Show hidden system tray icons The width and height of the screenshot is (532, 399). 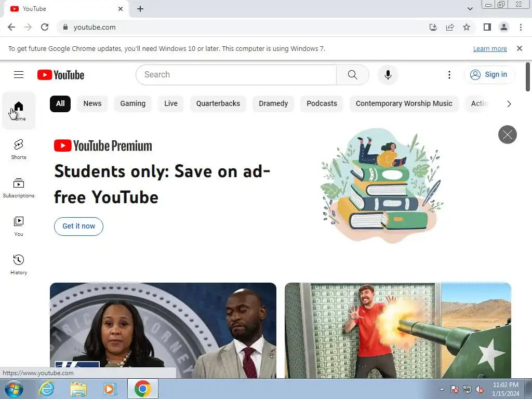[x=442, y=389]
